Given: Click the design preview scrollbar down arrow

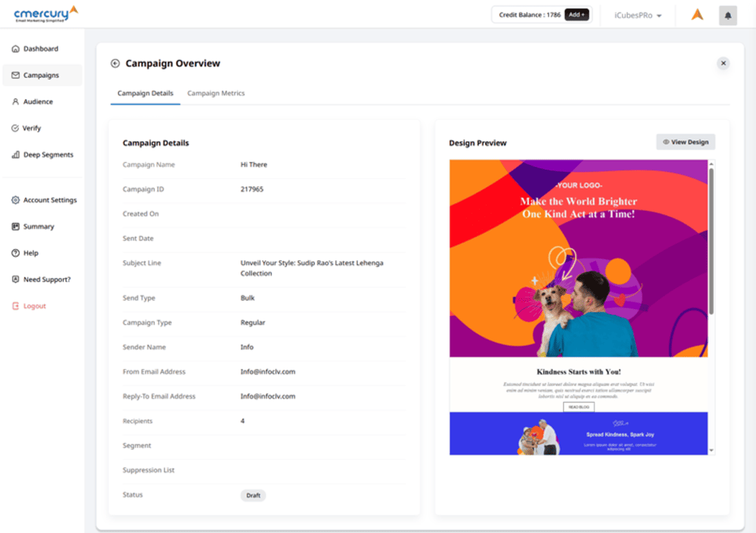Looking at the screenshot, I should coord(711,451).
